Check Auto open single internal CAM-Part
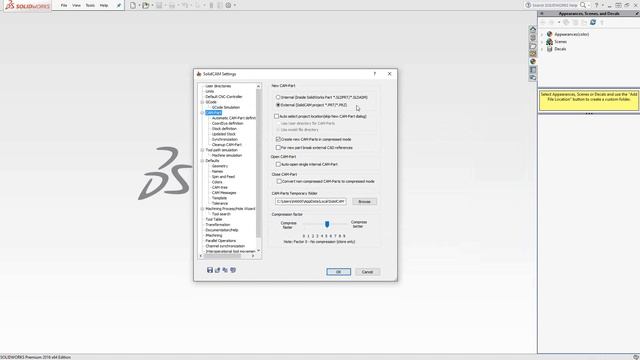The width and height of the screenshot is (640, 360). click(x=278, y=164)
